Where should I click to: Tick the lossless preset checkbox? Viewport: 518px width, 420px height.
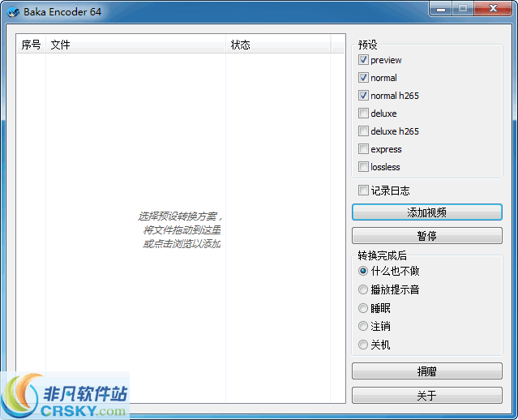point(363,167)
